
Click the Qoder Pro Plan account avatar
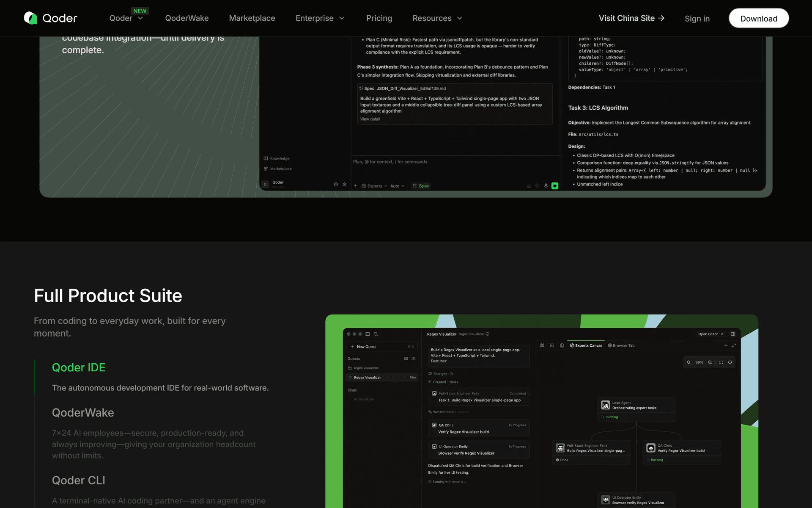(x=265, y=185)
